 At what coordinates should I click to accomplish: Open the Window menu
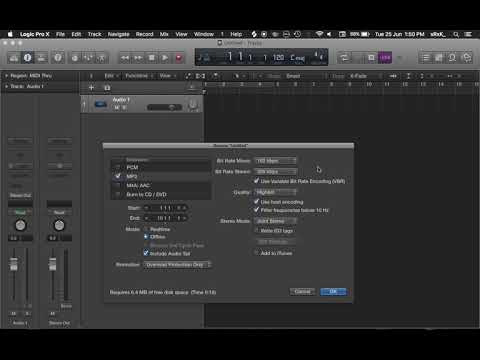[x=204, y=34]
